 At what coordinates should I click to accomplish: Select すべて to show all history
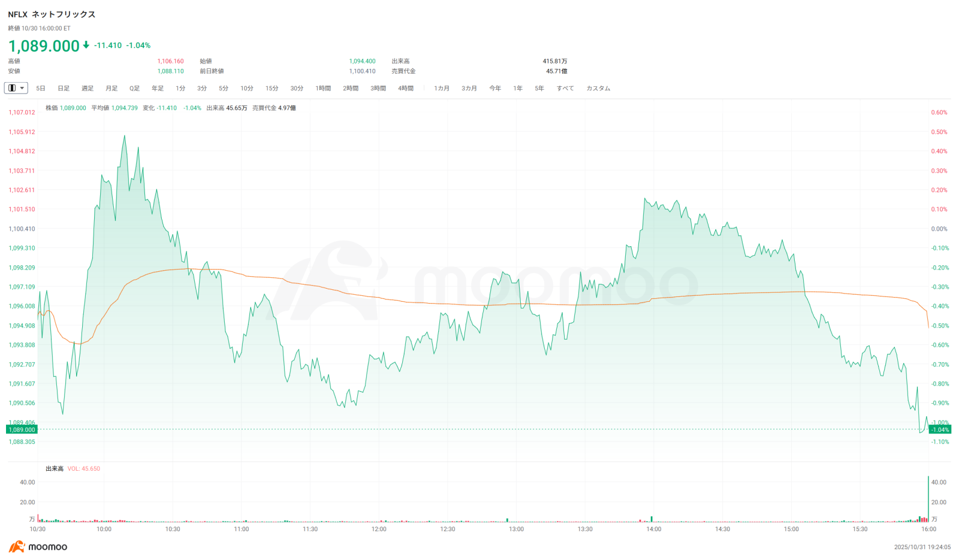565,89
